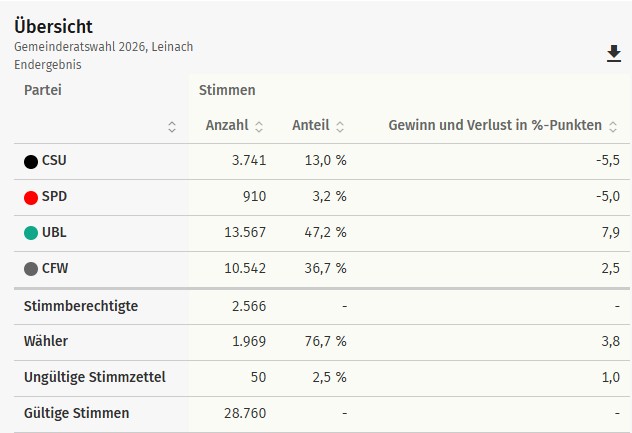Image resolution: width=632 pixels, height=433 pixels.
Task: Click the download icon
Action: 614,54
